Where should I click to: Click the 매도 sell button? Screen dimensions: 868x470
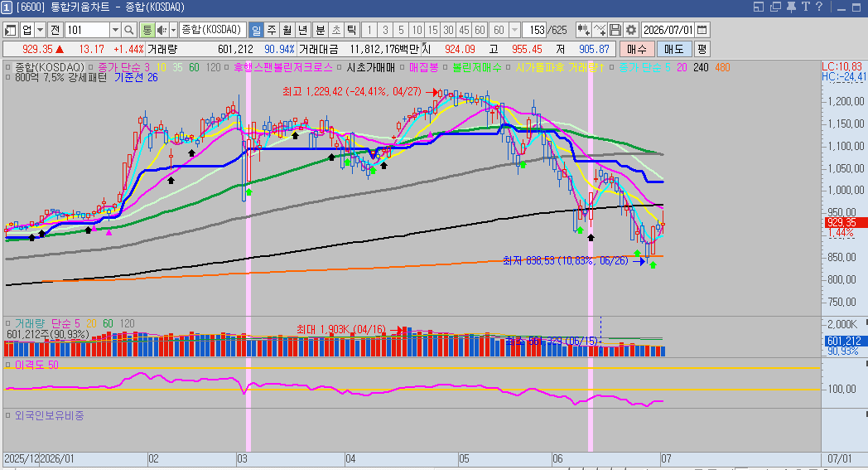pyautogui.click(x=674, y=49)
